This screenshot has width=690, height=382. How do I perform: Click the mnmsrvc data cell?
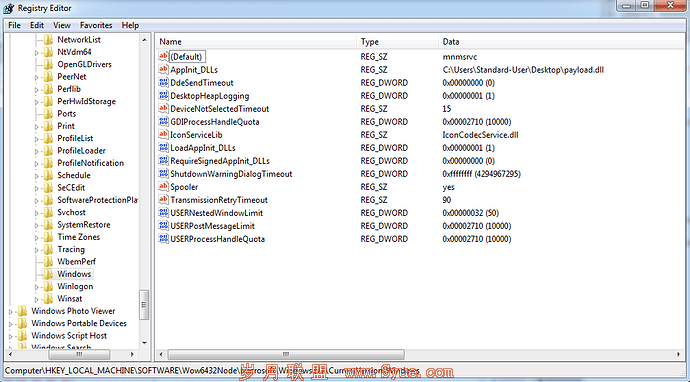pyautogui.click(x=460, y=56)
